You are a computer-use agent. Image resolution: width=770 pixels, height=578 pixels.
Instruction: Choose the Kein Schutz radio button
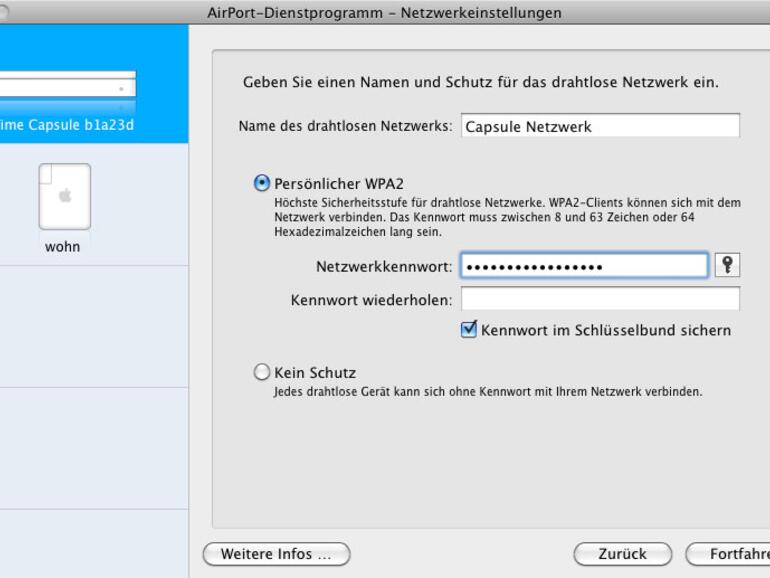pos(262,373)
